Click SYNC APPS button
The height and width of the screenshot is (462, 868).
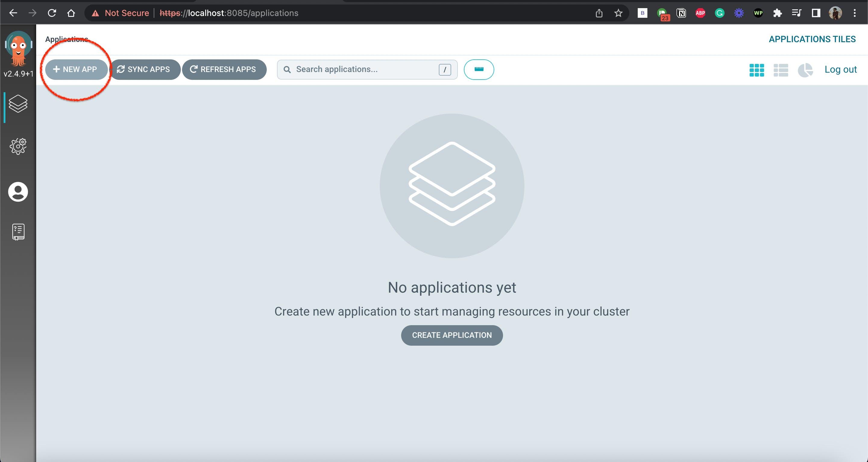tap(145, 69)
